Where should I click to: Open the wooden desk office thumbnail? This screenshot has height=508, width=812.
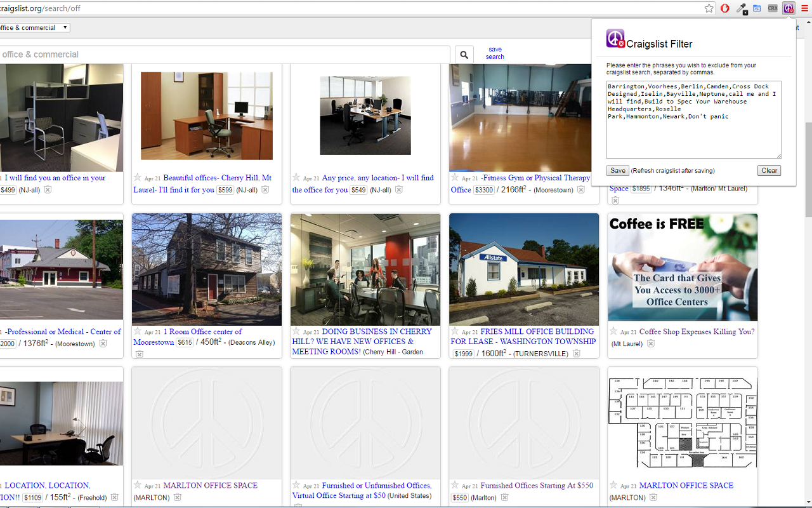click(x=207, y=116)
